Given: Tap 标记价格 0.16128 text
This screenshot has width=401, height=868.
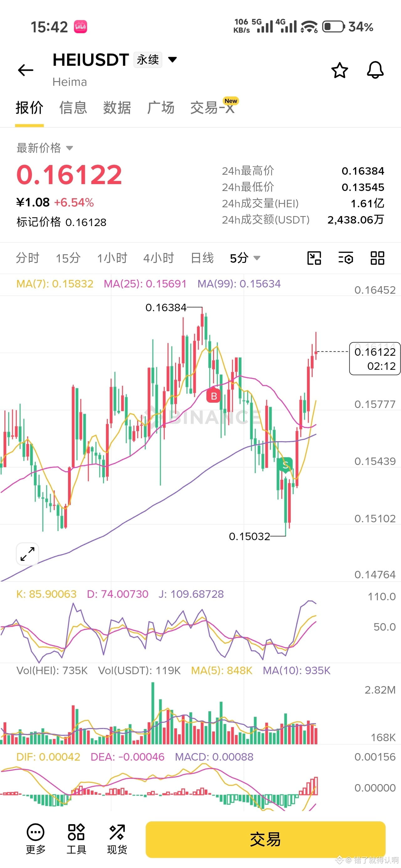Looking at the screenshot, I should pos(61,222).
